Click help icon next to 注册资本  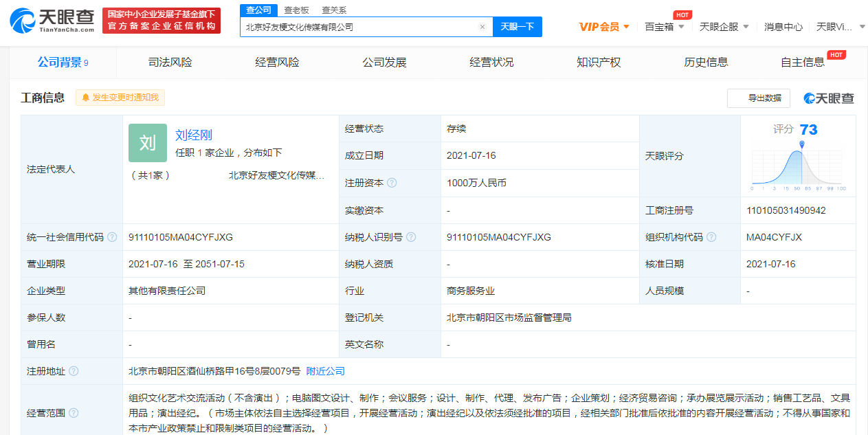[392, 183]
